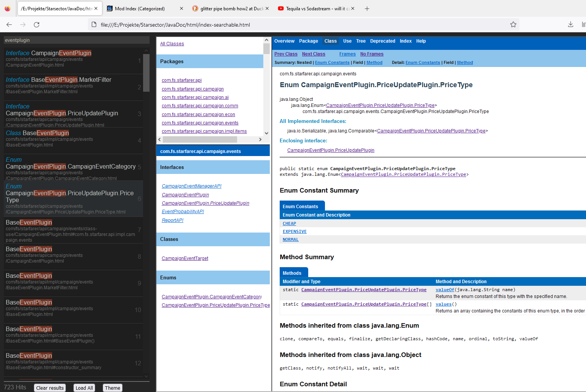Screen dimensions: 586x392
Task: Close the Tequila vs Sodastream tab
Action: click(353, 8)
